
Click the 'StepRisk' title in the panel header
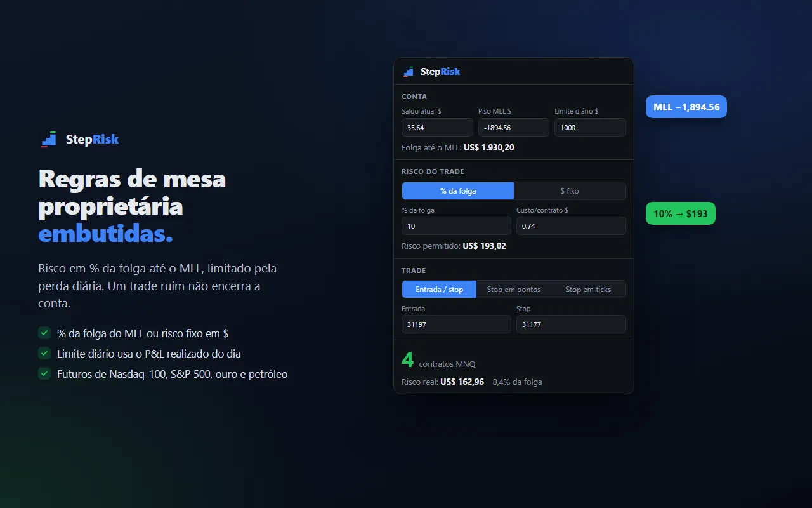[x=440, y=72]
